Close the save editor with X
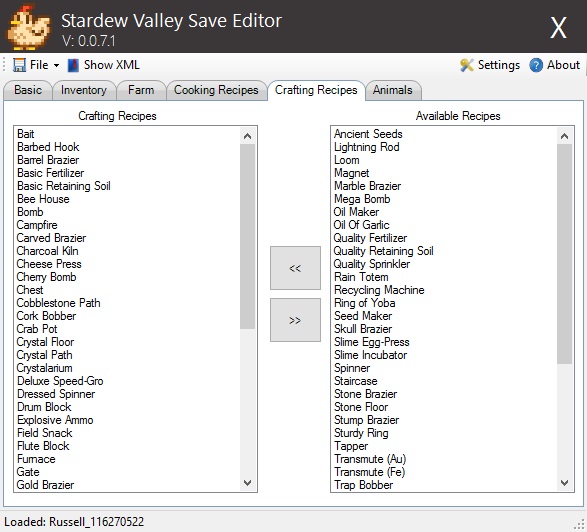The width and height of the screenshot is (587, 532). click(x=558, y=28)
